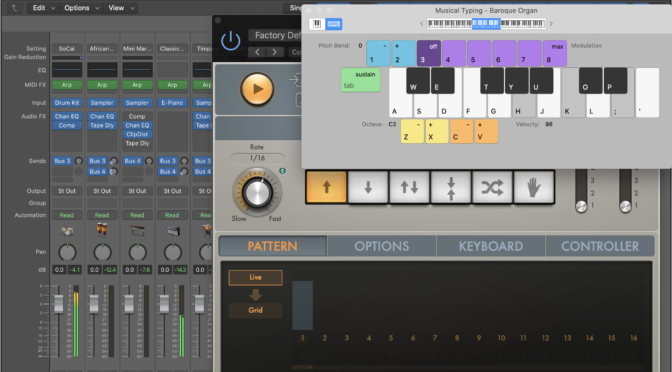Adjust the Rate knob
Image resolution: width=672 pixels, height=372 pixels.
[257, 192]
